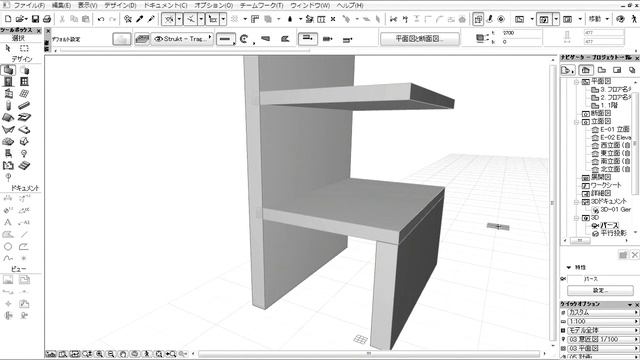Toggle the polygon wall geometry method
640x360 pixels.
pos(285,39)
